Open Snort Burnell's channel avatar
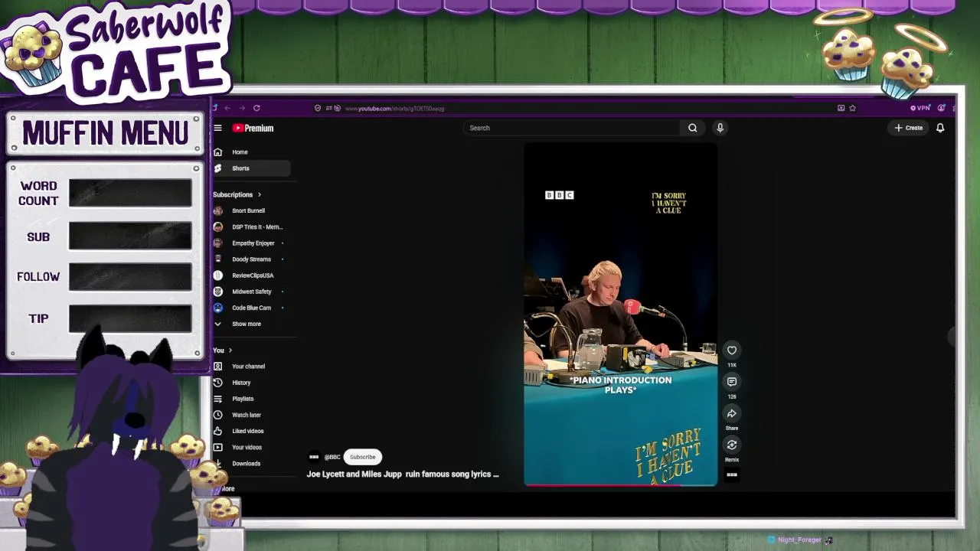The width and height of the screenshot is (980, 551). pos(218,210)
